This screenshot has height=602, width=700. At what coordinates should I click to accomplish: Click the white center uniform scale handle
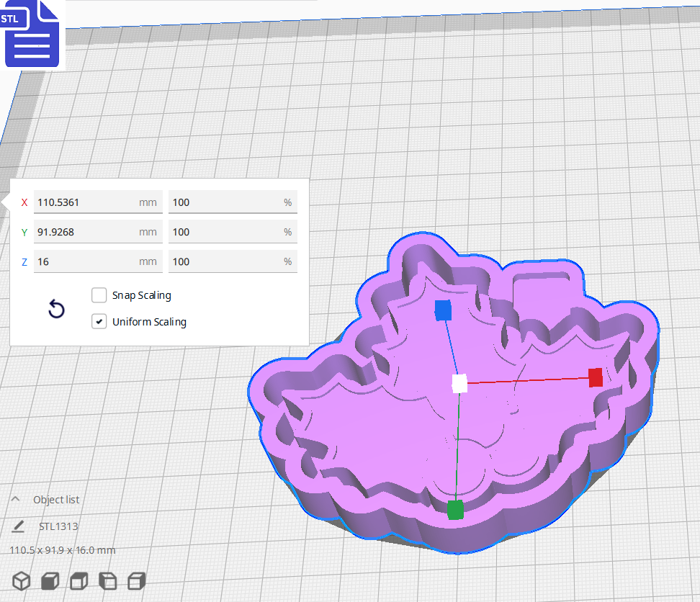459,385
